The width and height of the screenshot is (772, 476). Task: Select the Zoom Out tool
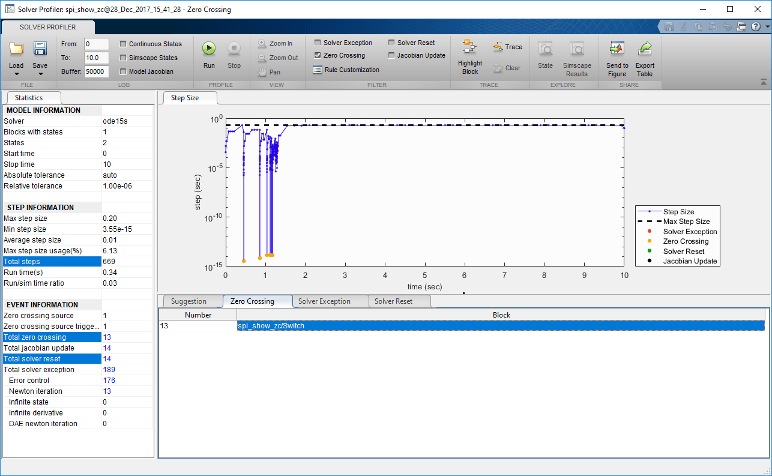pyautogui.click(x=277, y=58)
